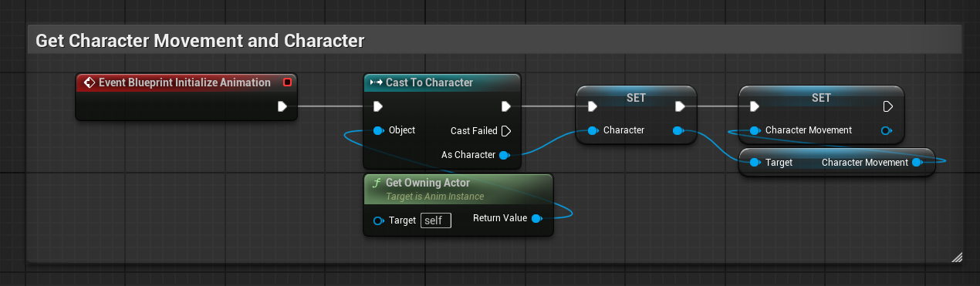Click the unconnected exec output of second SET
Image resolution: width=980 pixels, height=286 pixels.
click(x=888, y=106)
